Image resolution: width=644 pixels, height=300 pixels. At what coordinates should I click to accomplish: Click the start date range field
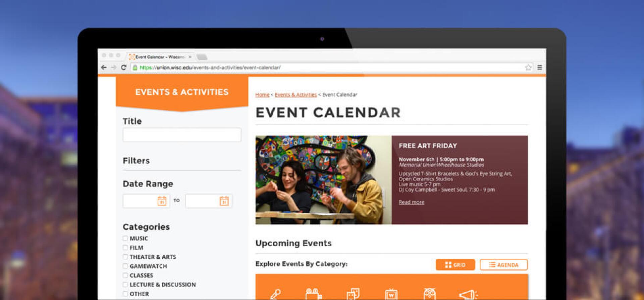tap(146, 201)
